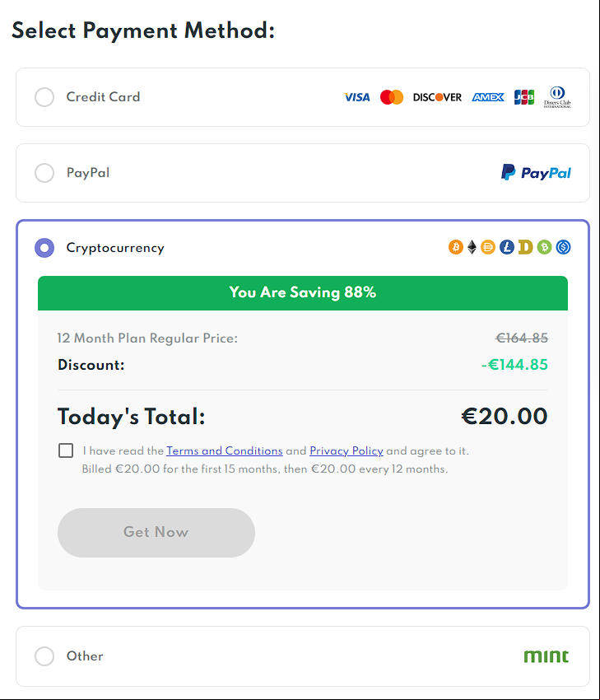Screen dimensions: 600x700
Task: Select the PayPal radio button
Action: coord(44,173)
